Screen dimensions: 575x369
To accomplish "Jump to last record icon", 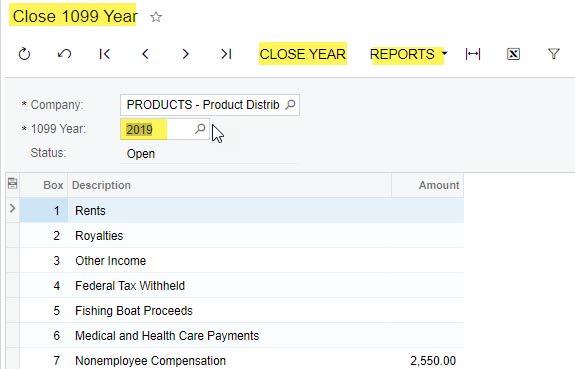I will point(226,54).
